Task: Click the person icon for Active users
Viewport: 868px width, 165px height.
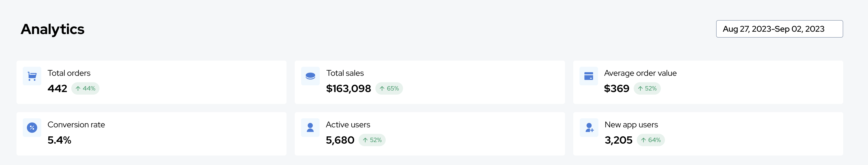Action: coord(310,128)
